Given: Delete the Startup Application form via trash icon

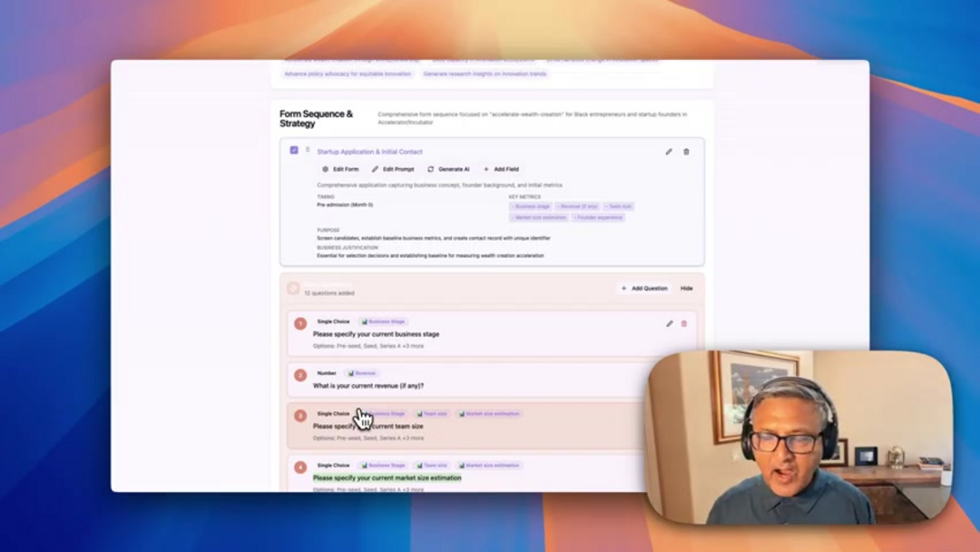Looking at the screenshot, I should pyautogui.click(x=686, y=152).
